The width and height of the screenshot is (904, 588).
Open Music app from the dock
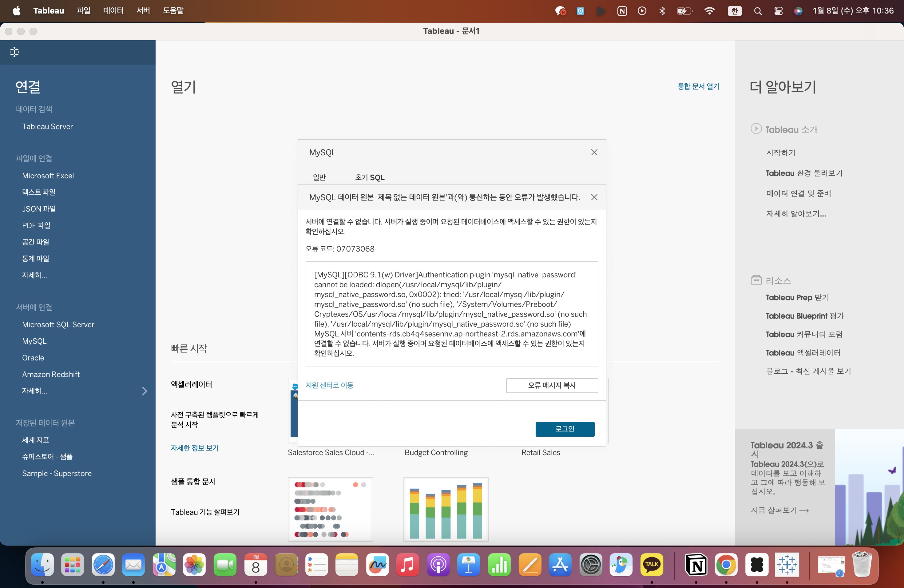(407, 564)
